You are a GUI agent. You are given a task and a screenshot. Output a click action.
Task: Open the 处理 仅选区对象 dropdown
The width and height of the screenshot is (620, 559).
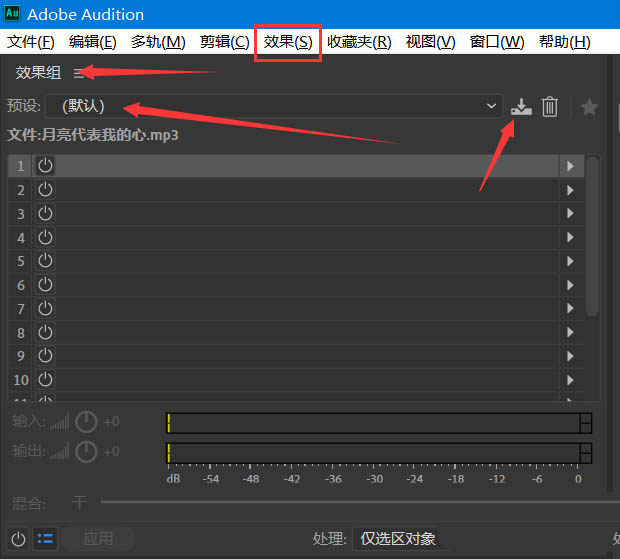401,538
